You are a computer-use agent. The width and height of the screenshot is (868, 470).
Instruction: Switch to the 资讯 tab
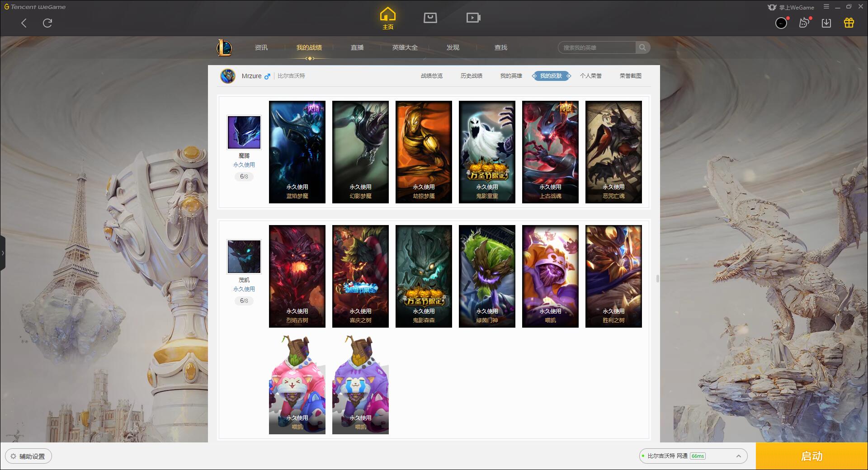(x=261, y=47)
